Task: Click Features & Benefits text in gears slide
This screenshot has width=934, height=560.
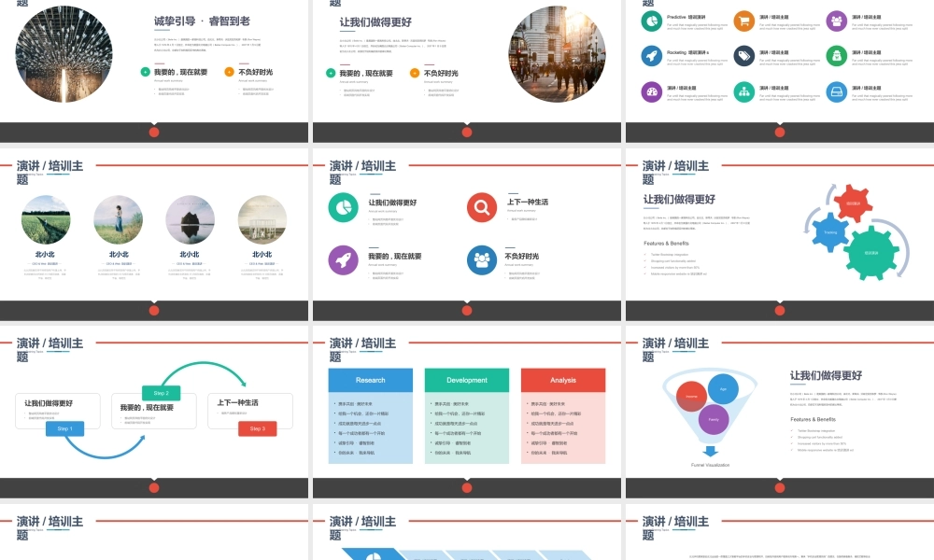Action: (x=666, y=244)
